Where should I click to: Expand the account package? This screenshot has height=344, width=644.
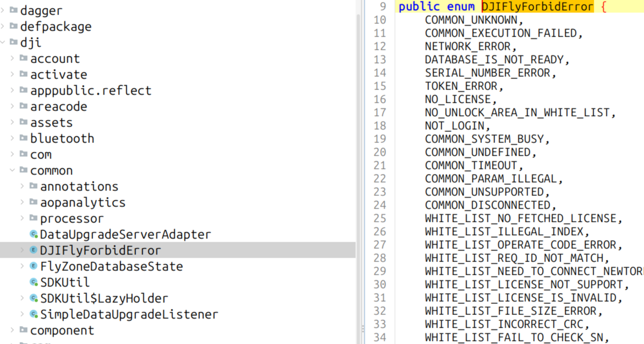[13, 58]
